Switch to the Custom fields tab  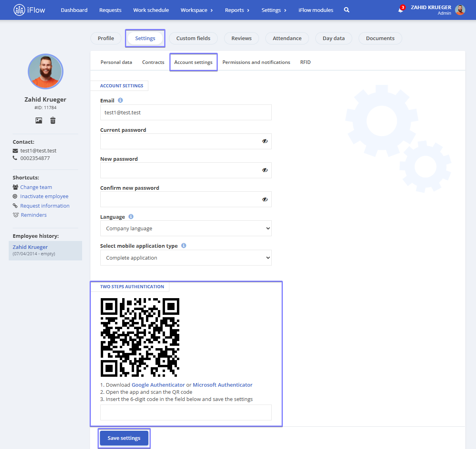(193, 38)
